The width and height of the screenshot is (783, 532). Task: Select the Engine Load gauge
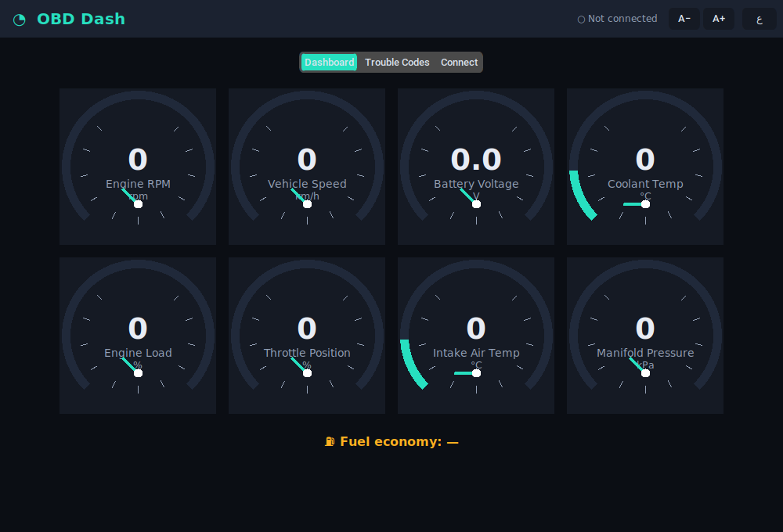pos(138,336)
